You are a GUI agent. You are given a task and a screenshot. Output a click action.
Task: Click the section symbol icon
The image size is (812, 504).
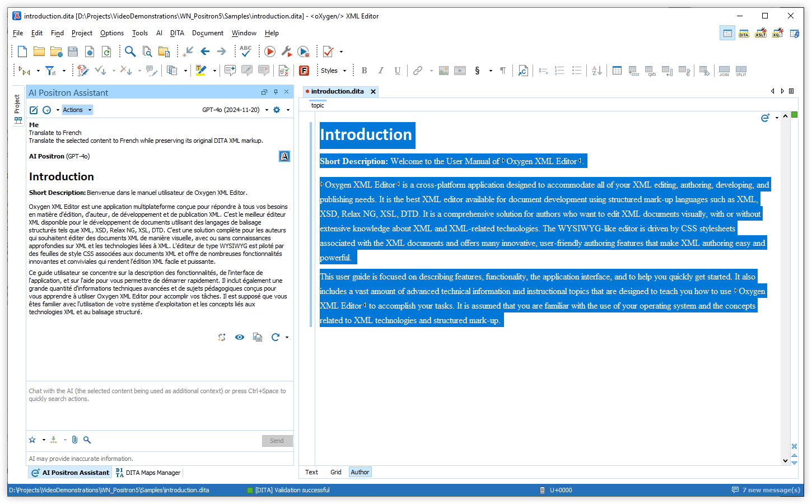pyautogui.click(x=477, y=71)
